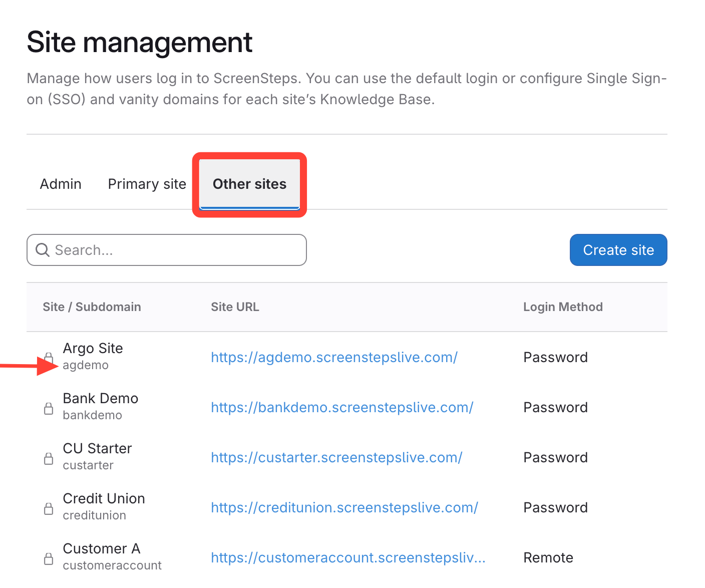Viewport: 705px width, 588px height.
Task: Open the Primary site tab
Action: [x=147, y=184]
